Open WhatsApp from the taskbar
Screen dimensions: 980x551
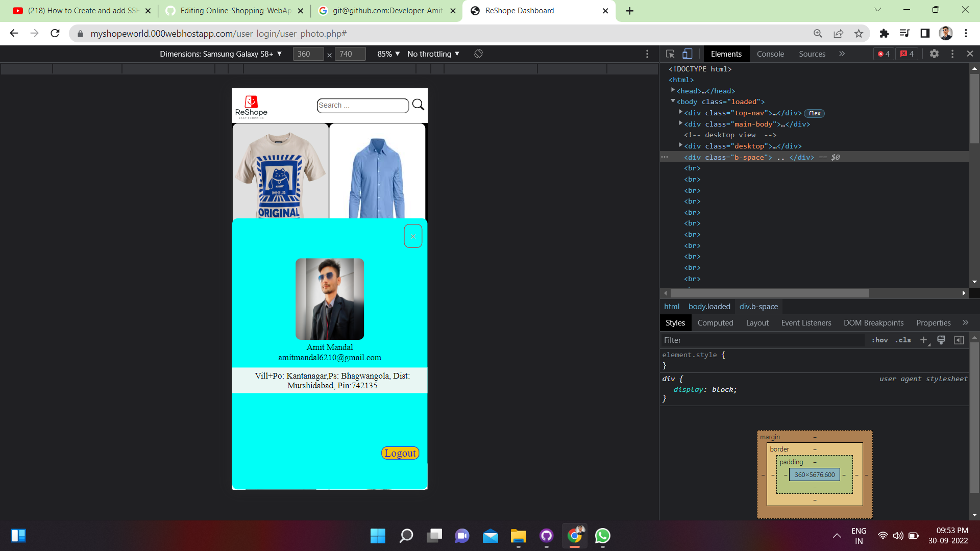[603, 536]
